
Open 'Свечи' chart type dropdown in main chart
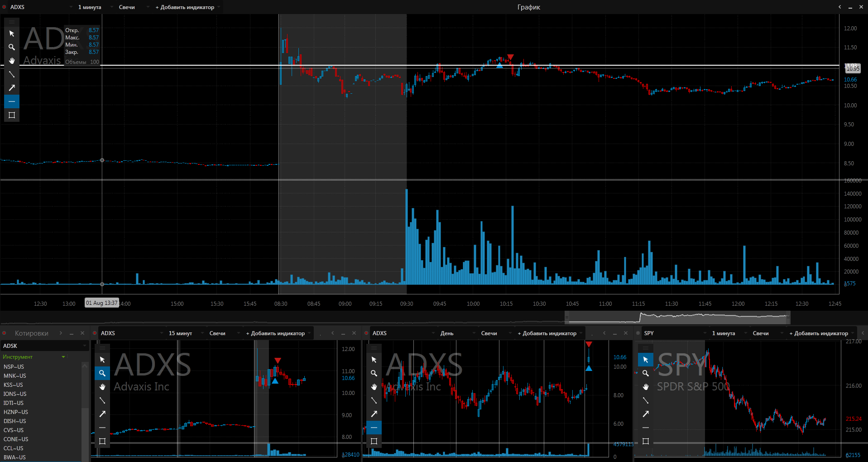134,7
